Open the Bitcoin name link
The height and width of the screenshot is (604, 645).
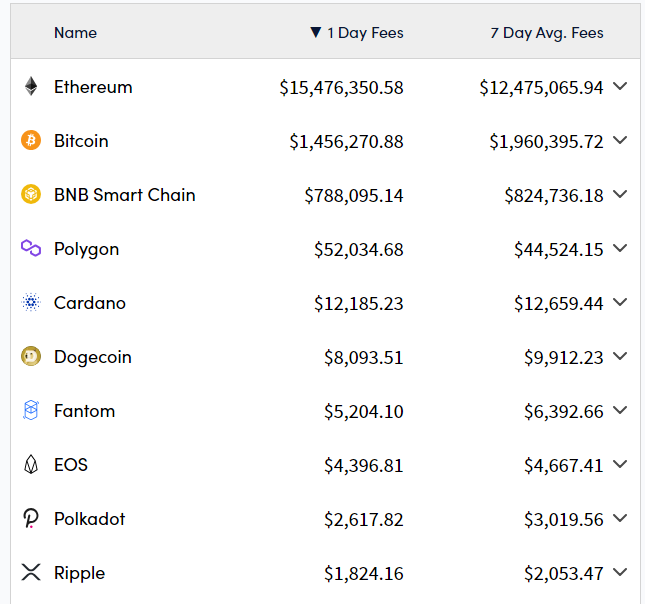point(81,141)
